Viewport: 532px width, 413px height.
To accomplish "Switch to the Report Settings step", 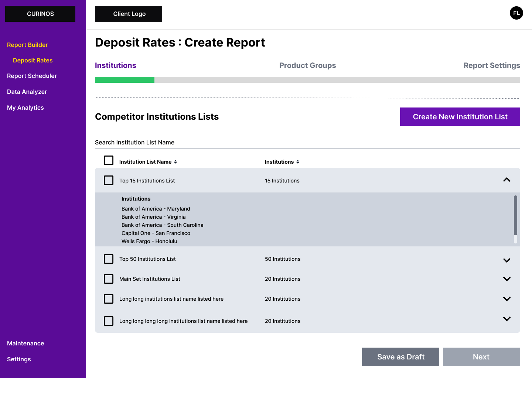I will tap(492, 65).
